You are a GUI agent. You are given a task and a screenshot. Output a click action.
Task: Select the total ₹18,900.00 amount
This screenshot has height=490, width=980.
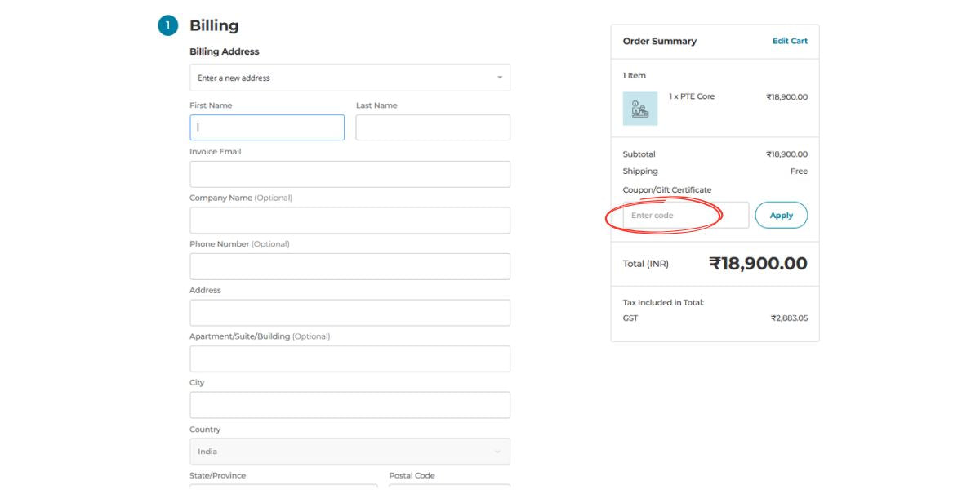[758, 264]
